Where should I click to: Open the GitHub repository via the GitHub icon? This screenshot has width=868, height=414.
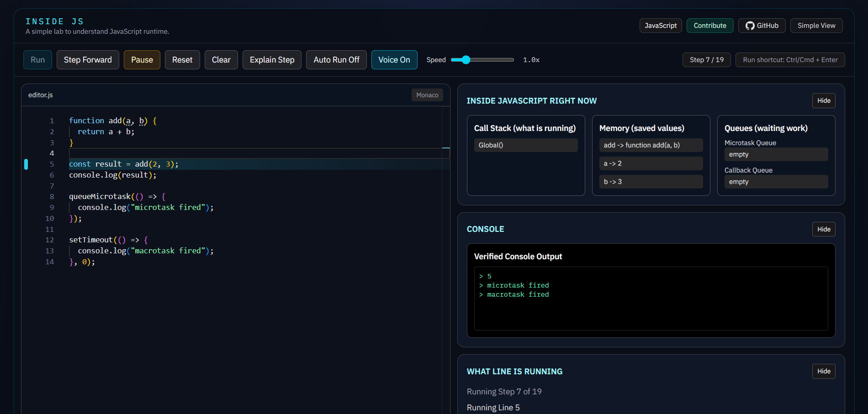point(761,26)
